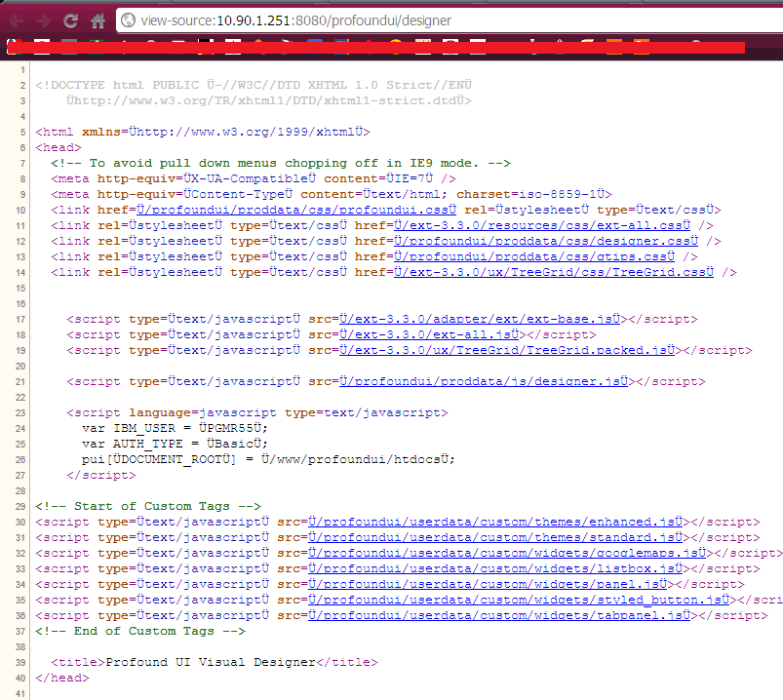Open the ext-all.css stylesheet link
This screenshot has width=783, height=700.
pyautogui.click(x=542, y=225)
